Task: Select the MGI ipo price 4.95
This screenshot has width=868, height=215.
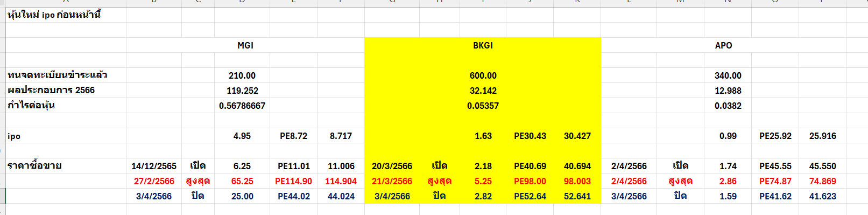Action: click(242, 136)
